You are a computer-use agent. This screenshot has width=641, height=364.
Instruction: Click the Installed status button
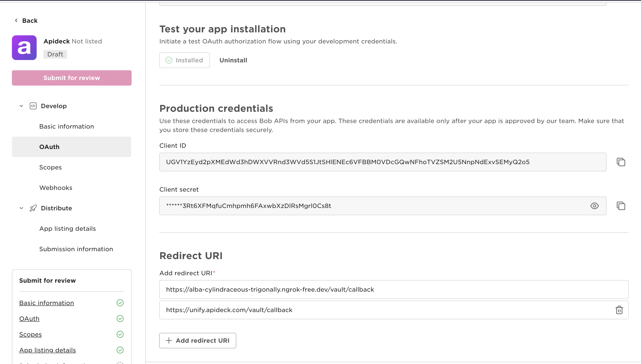click(x=184, y=60)
